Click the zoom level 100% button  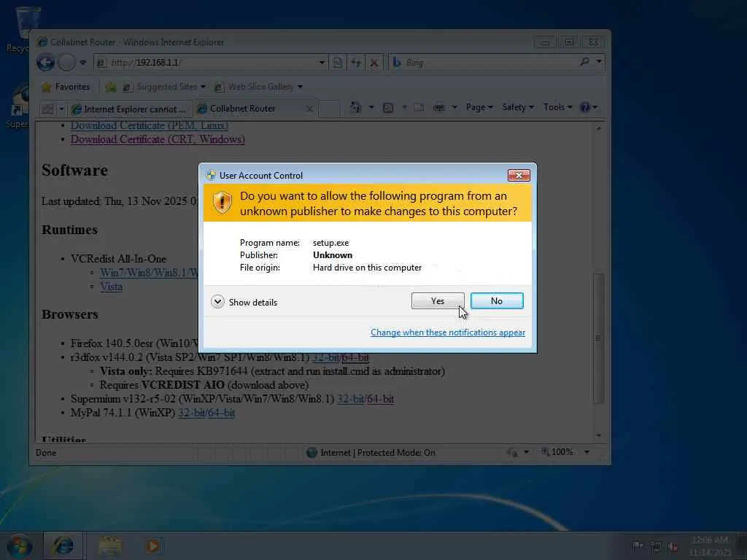click(557, 452)
